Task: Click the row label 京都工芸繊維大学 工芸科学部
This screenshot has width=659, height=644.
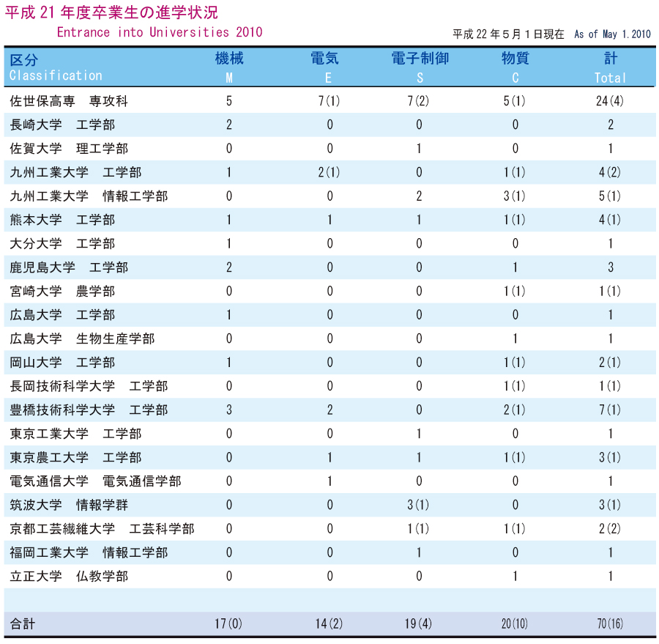Action: coord(102,529)
